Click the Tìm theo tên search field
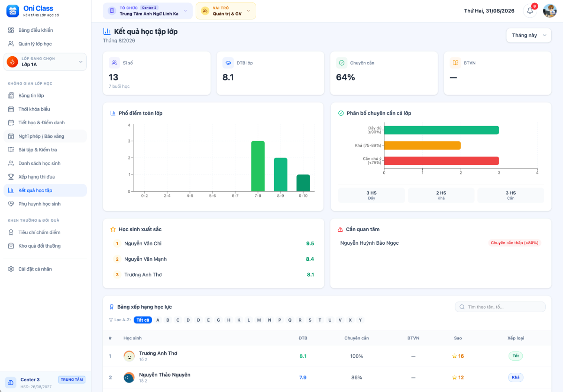The width and height of the screenshot is (563, 392). pos(500,307)
